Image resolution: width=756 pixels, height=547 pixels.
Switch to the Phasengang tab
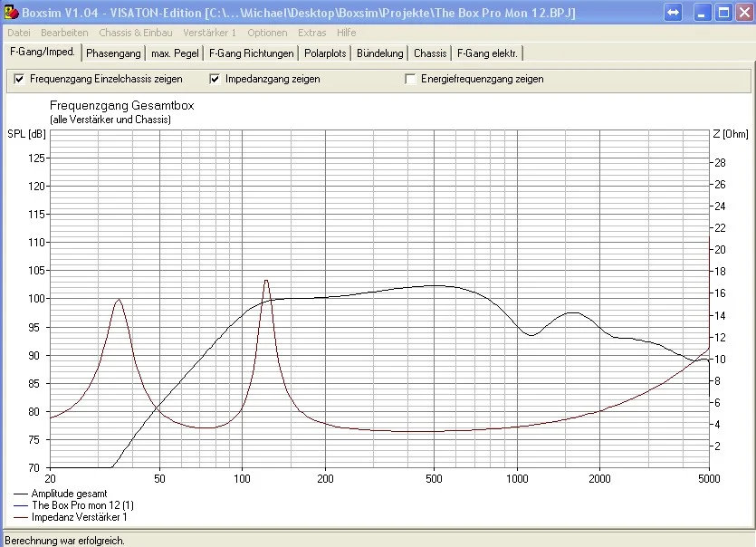point(112,53)
